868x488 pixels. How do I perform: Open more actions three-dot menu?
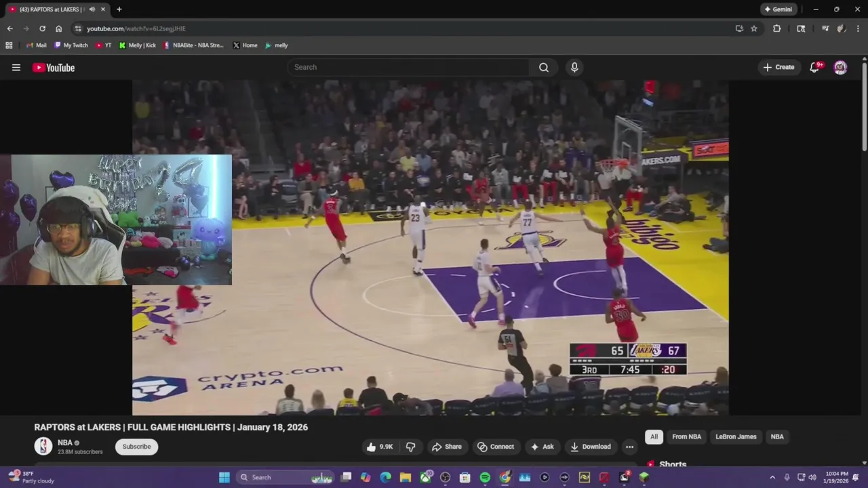629,447
